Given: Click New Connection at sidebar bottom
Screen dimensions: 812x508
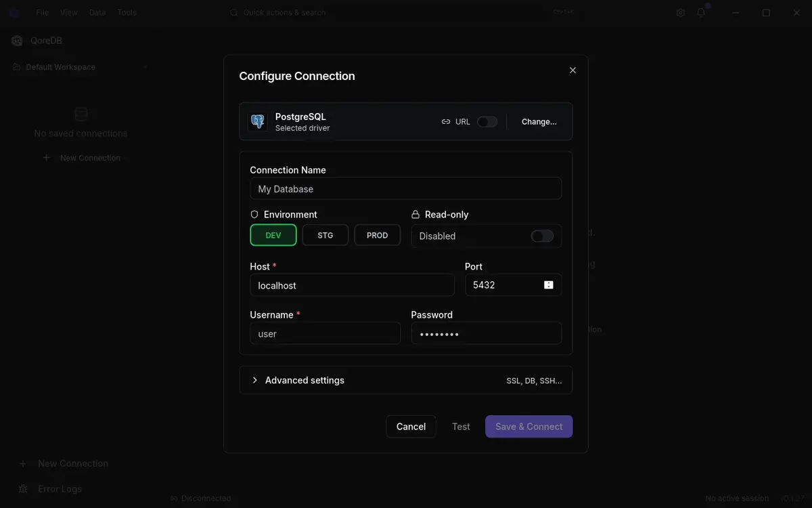Looking at the screenshot, I should 64,463.
